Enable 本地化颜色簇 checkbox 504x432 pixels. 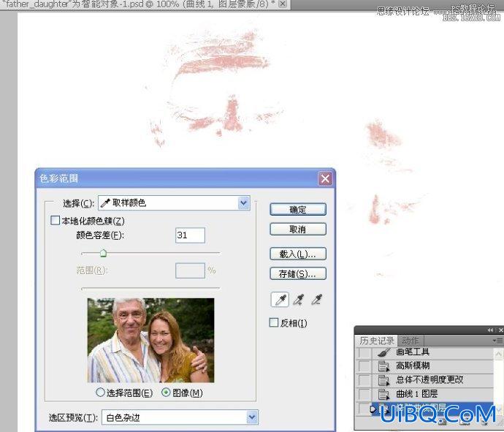[x=55, y=220]
